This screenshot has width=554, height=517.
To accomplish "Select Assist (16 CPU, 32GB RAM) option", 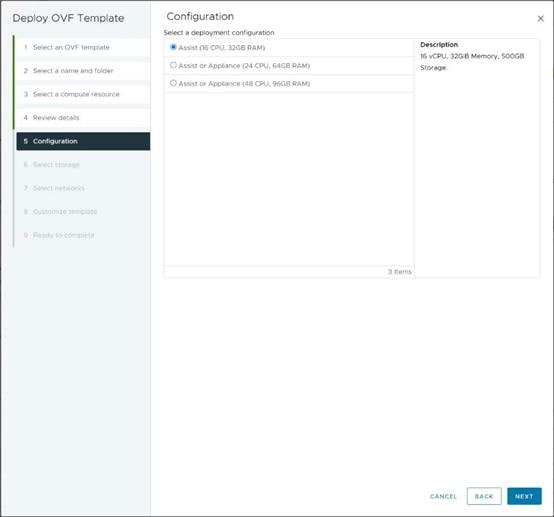I will click(173, 47).
